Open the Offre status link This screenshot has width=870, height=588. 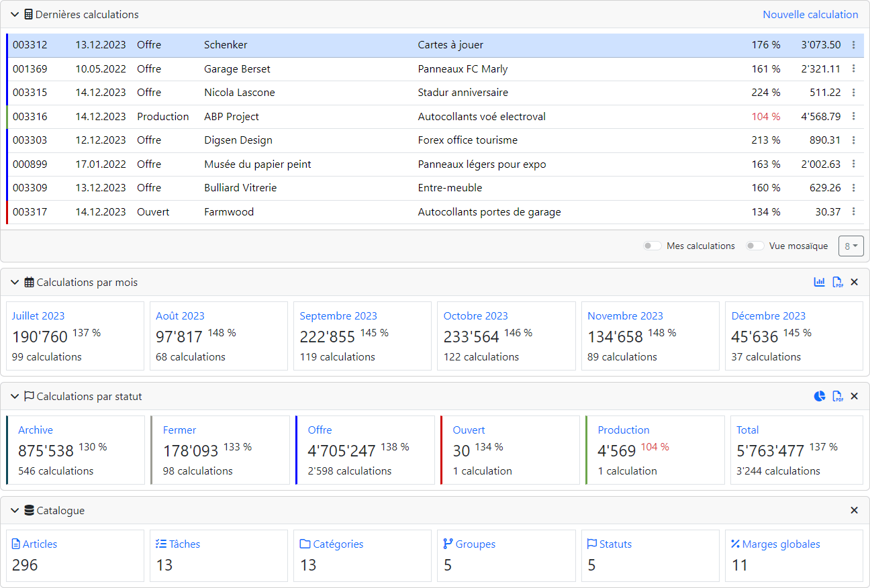pos(320,430)
